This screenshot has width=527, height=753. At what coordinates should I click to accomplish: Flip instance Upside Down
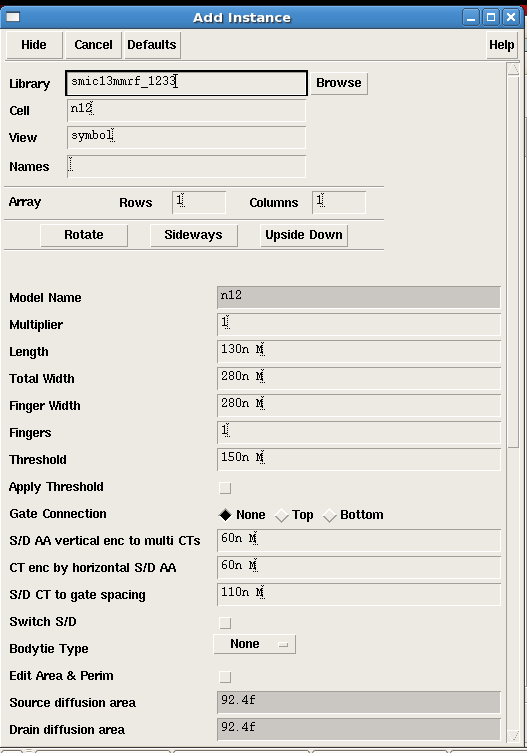[x=304, y=235]
